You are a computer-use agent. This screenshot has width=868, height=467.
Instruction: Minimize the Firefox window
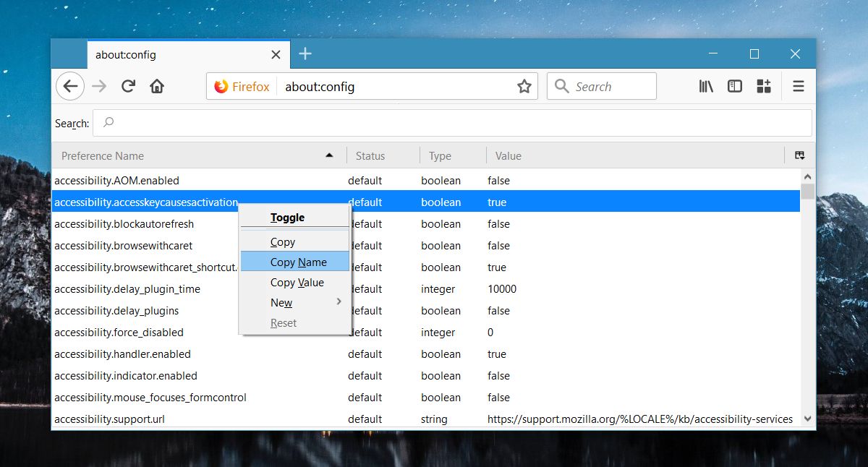coord(714,54)
